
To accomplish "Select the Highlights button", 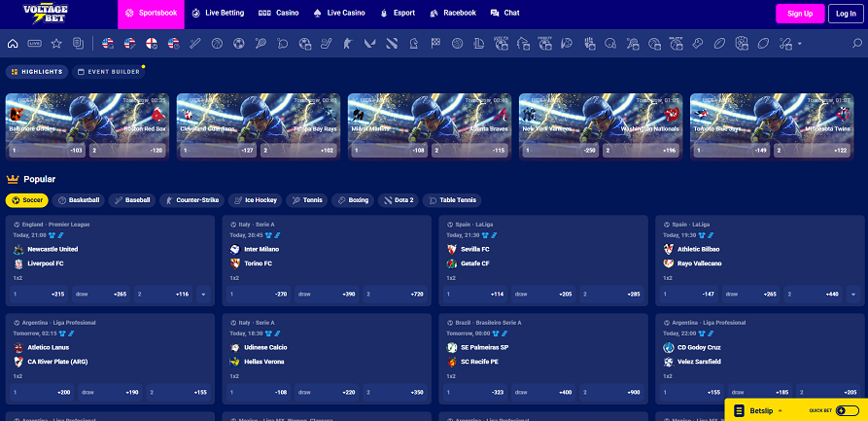I will tap(37, 72).
